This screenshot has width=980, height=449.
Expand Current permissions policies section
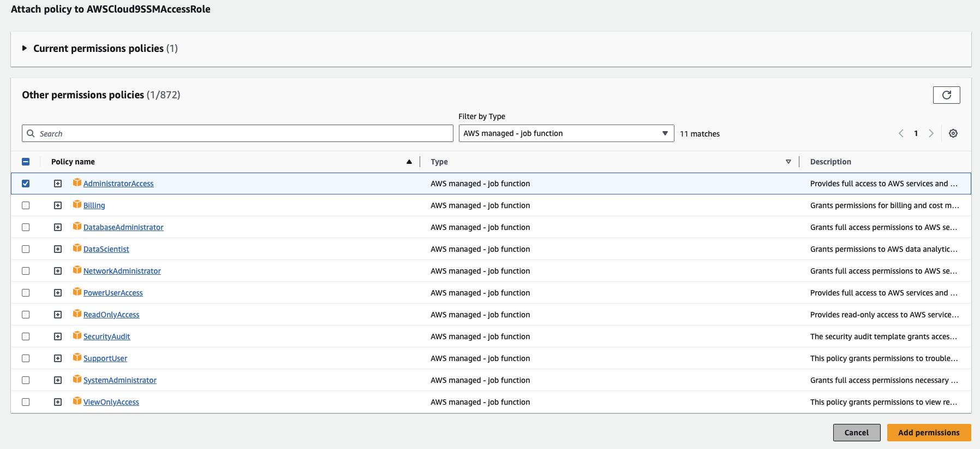point(25,48)
